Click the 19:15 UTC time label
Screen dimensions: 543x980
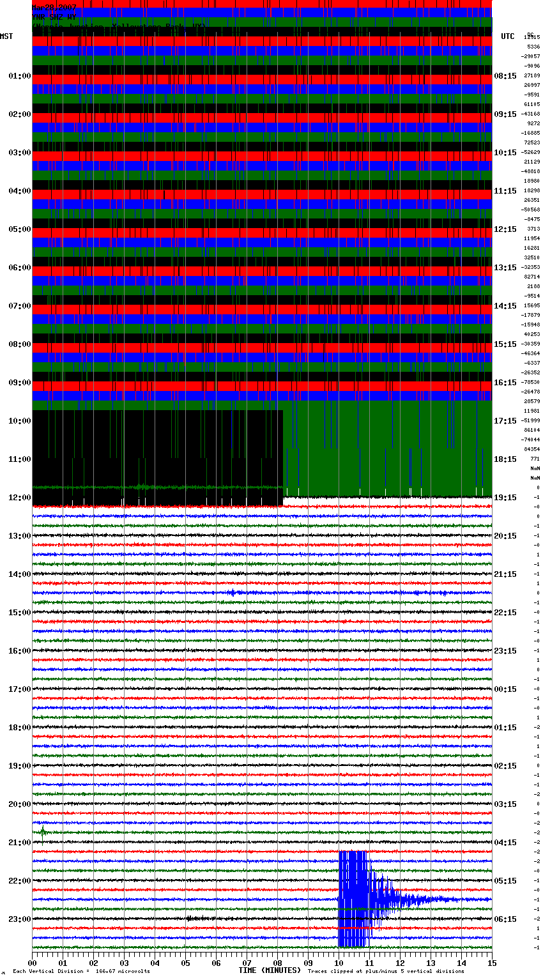[505, 498]
